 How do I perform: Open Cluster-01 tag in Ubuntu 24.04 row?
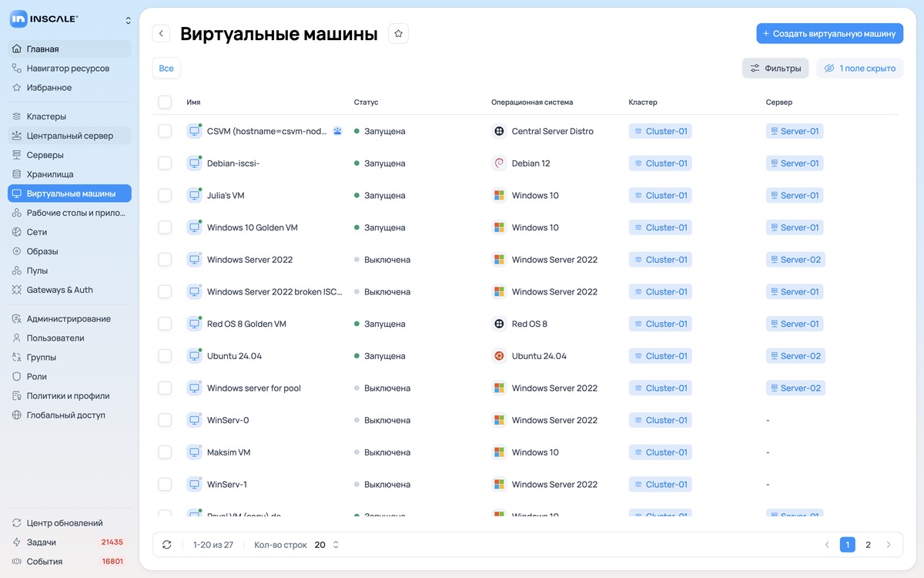point(660,356)
